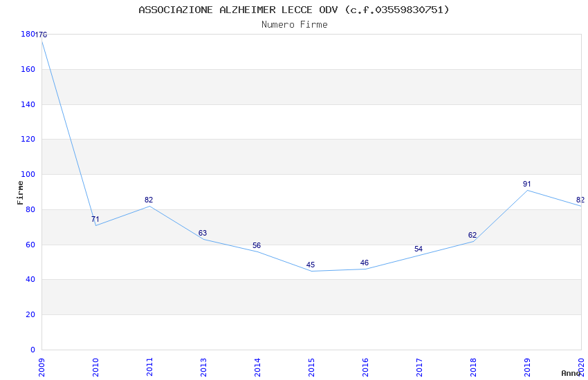Viewport: 588px width, 380px height.
Task: Select the subtitle Numero Firme
Action: 295,25
